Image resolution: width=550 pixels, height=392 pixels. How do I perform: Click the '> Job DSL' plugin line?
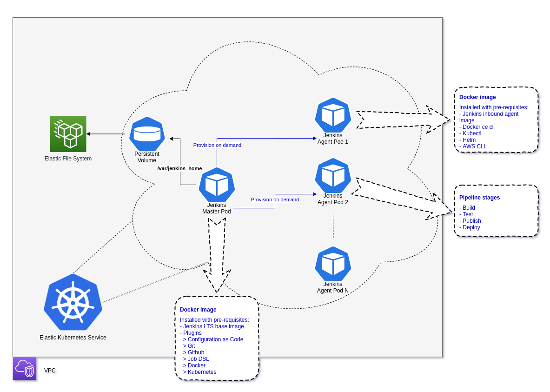pyautogui.click(x=196, y=359)
